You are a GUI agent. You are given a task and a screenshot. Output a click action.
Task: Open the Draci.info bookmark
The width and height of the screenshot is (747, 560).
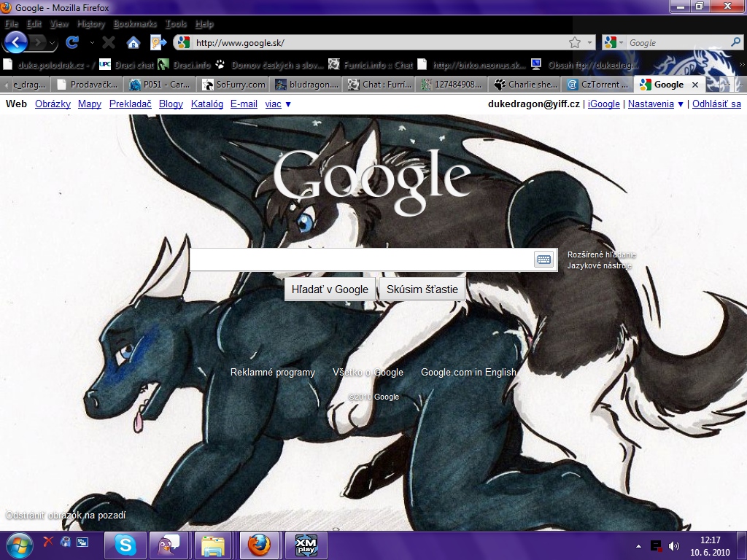[185, 65]
